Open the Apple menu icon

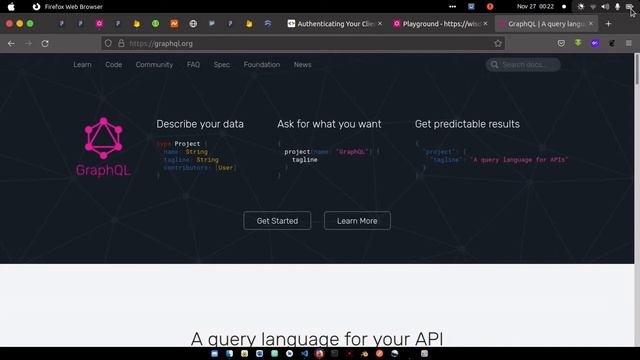[x=11, y=7]
